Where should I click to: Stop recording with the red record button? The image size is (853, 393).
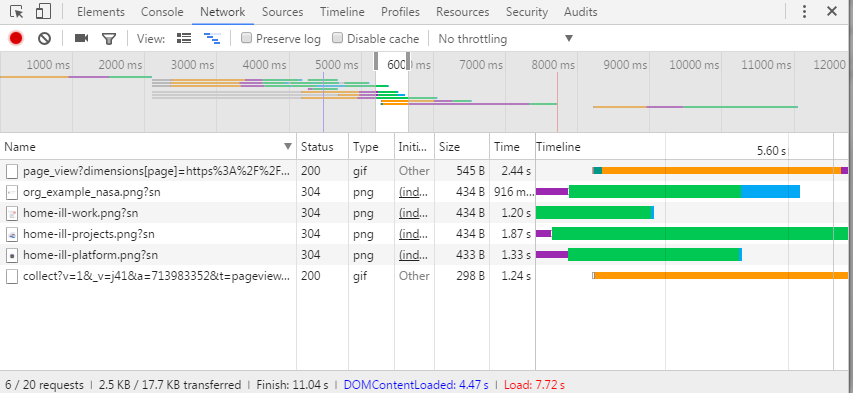click(16, 38)
